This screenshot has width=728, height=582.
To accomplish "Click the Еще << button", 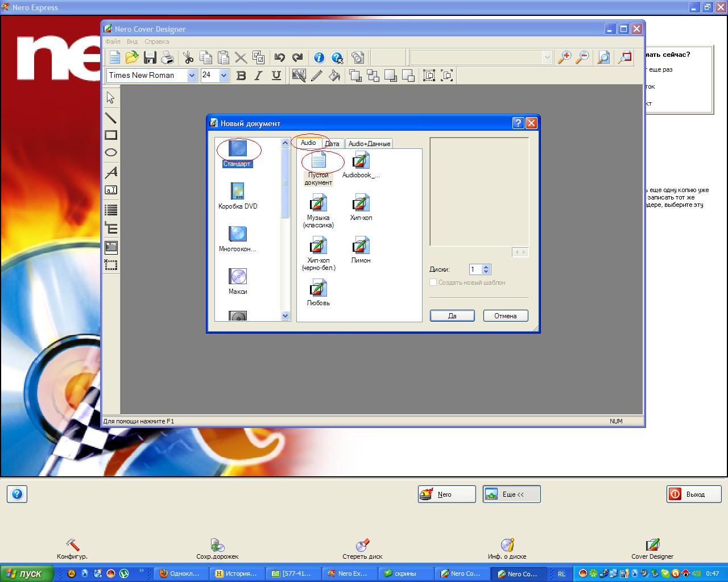I will (511, 494).
